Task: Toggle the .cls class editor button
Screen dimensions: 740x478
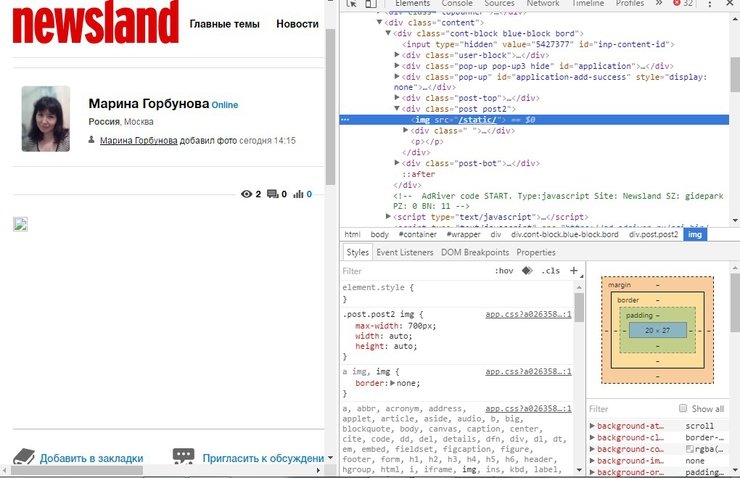Action: point(550,271)
